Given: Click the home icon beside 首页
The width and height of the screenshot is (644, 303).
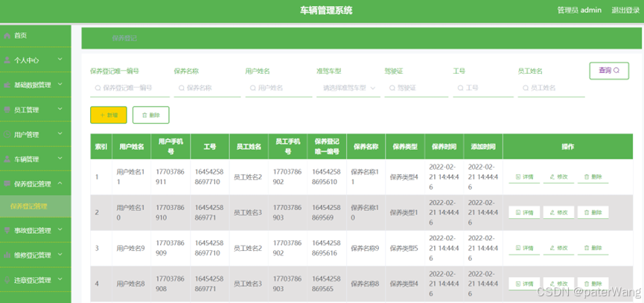Looking at the screenshot, I should pyautogui.click(x=7, y=36).
